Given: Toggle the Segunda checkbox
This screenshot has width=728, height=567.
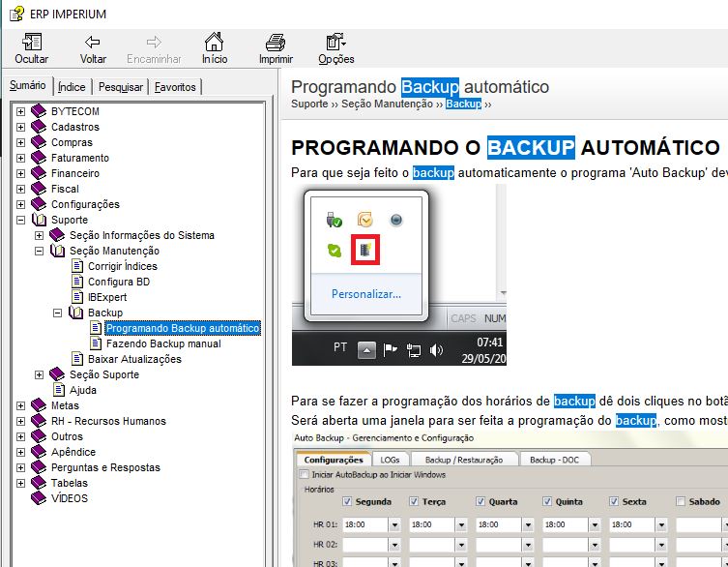Looking at the screenshot, I should point(348,501).
